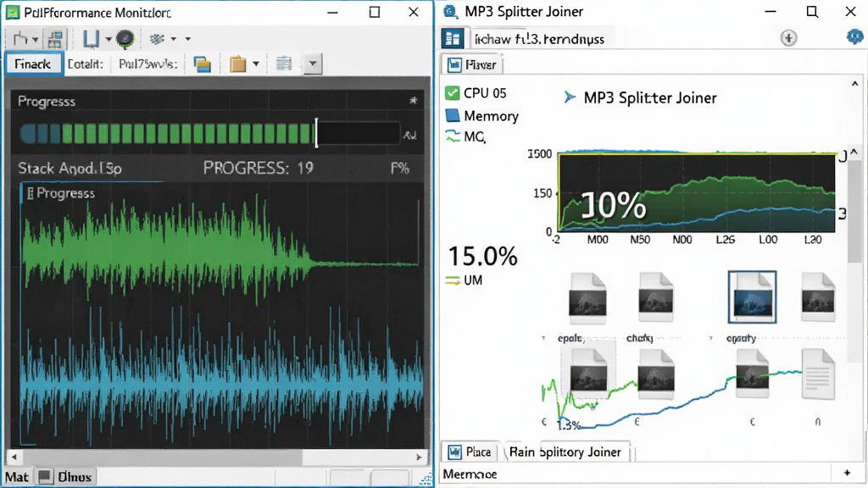Click the blue arrow beside MP3 Splitter Joiner heading
This screenshot has width=868, height=488.
point(569,97)
